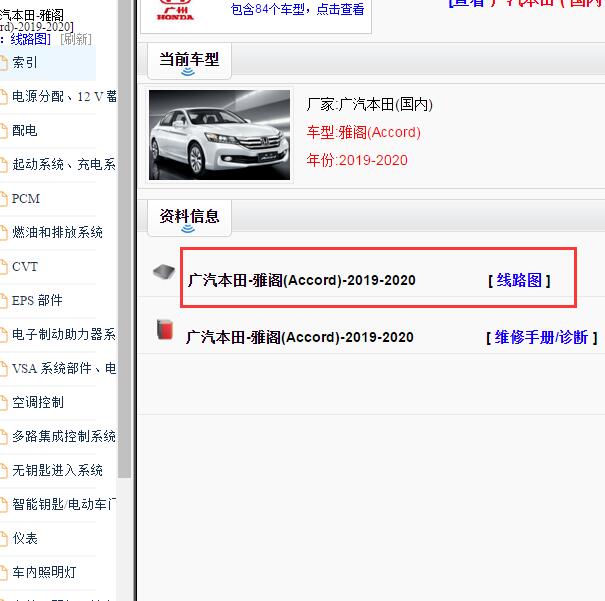Image resolution: width=605 pixels, height=601 pixels.
Task: Open the [维修手册/诊断] manual link
Action: click(541, 338)
